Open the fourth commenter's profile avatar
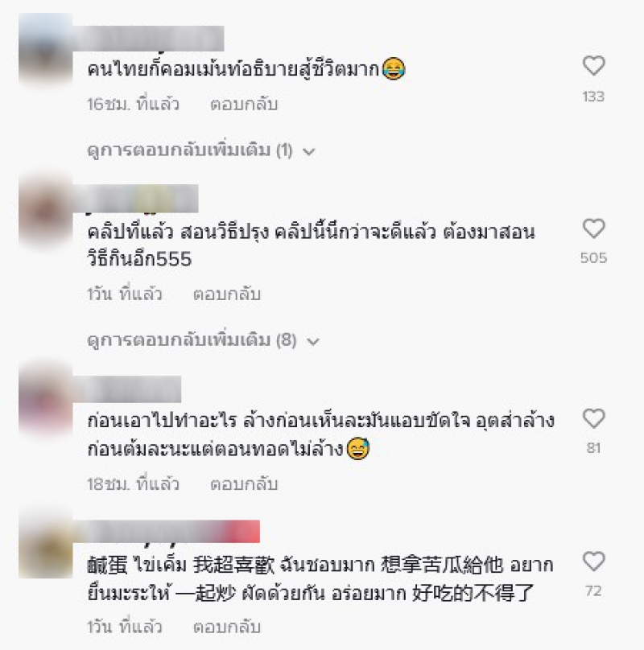The height and width of the screenshot is (650, 644). [46, 544]
